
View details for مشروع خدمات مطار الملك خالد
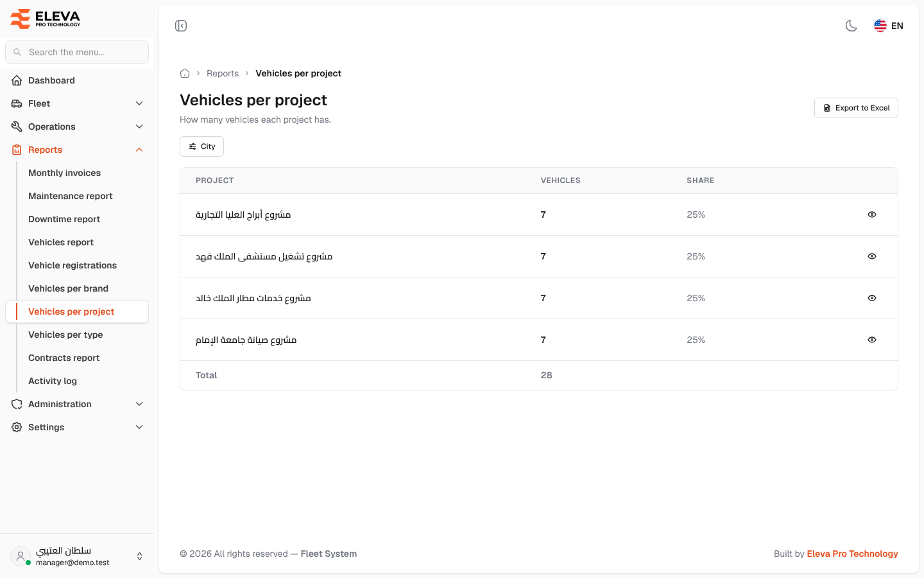871,298
